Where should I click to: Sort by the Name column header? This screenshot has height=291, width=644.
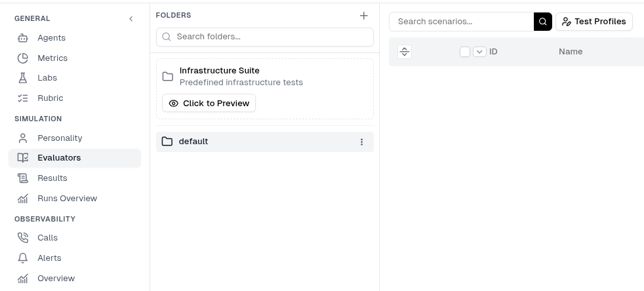click(x=571, y=52)
